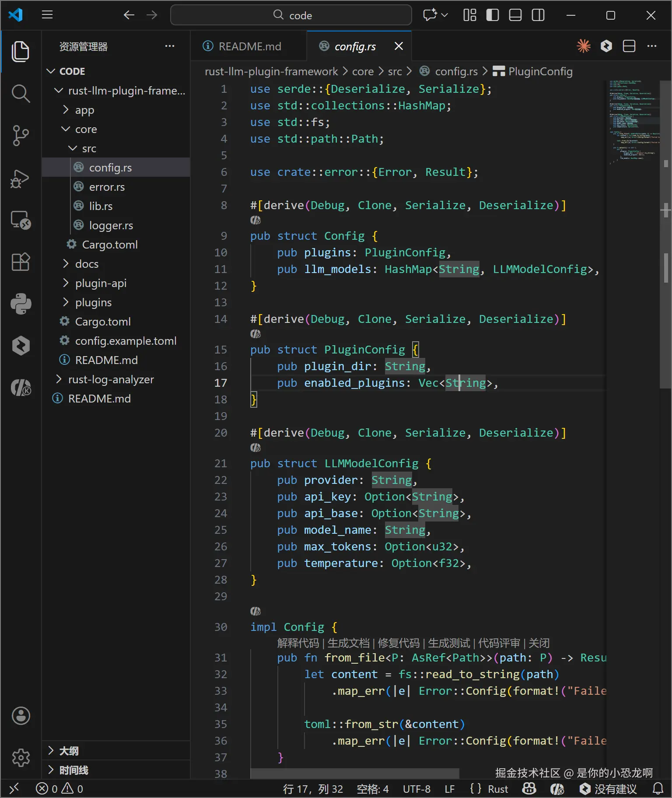Open remote window status bar button
The height and width of the screenshot is (798, 672).
tap(14, 788)
